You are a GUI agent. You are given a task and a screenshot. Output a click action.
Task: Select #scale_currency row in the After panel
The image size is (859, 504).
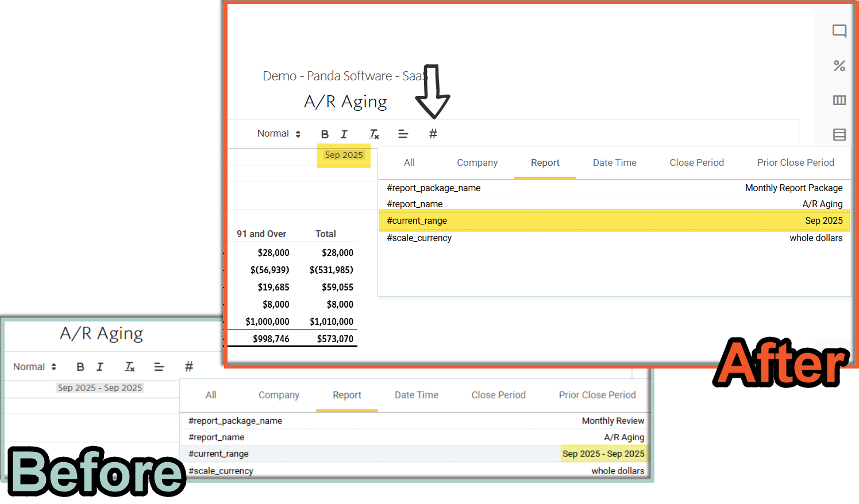coord(614,238)
